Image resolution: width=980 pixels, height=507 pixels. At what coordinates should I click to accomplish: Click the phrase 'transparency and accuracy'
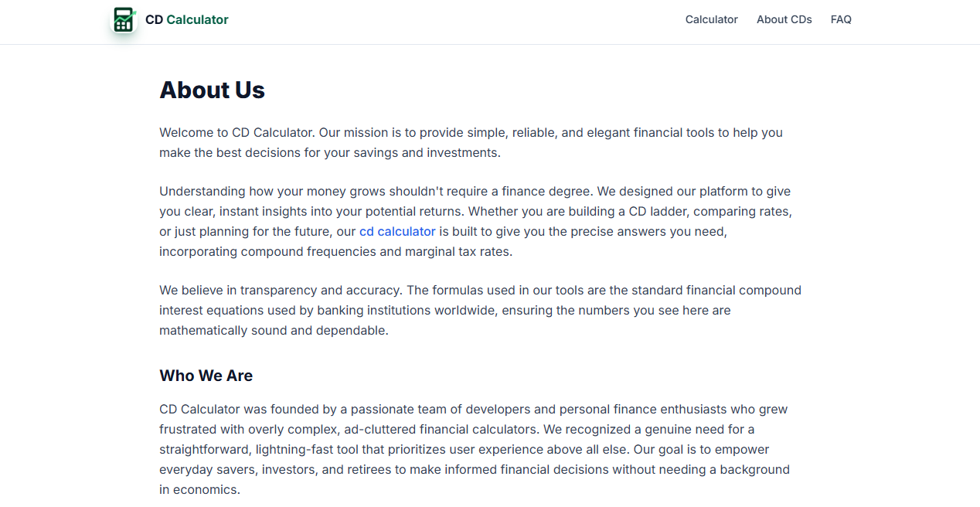[x=320, y=290]
